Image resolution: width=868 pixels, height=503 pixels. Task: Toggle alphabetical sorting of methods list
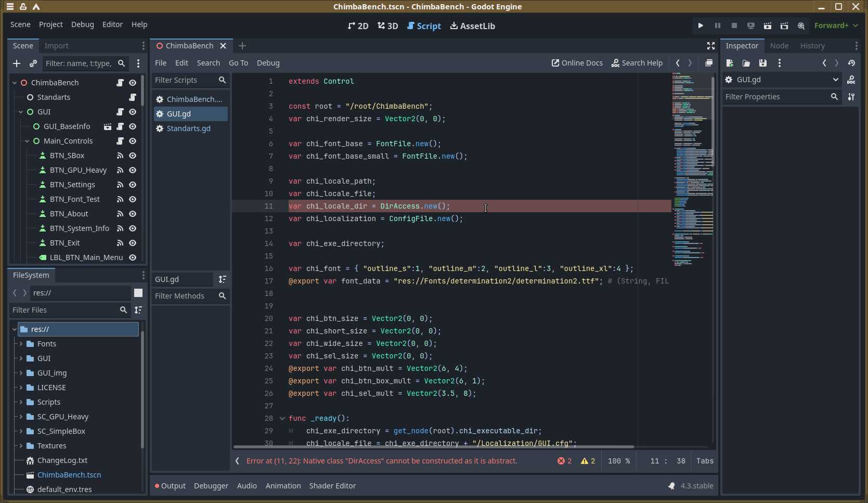click(222, 279)
